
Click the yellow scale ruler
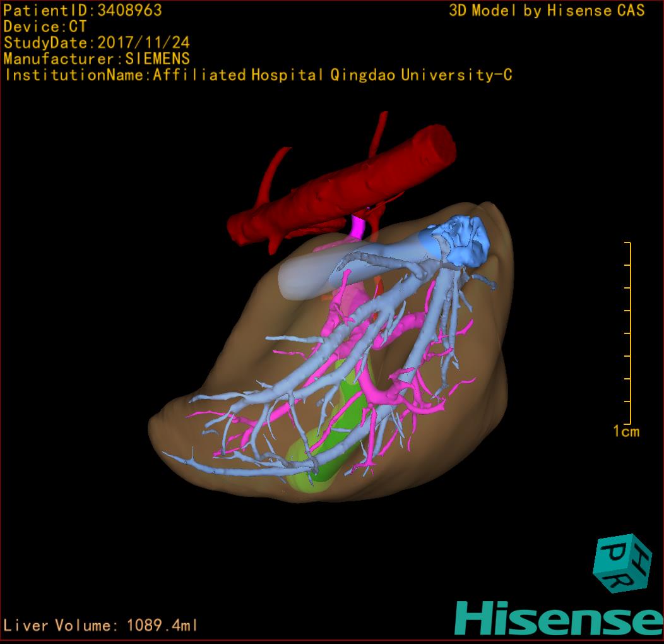click(x=628, y=333)
